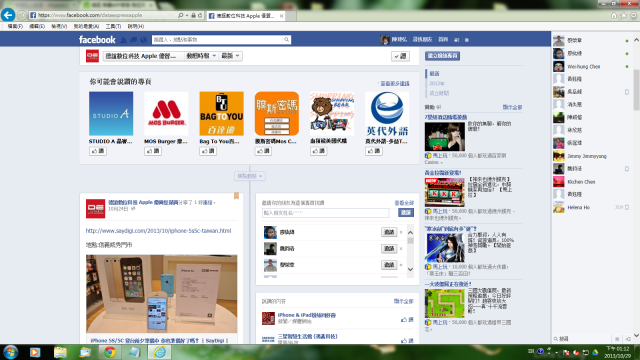Like the orange Mos coupon page

[263, 151]
